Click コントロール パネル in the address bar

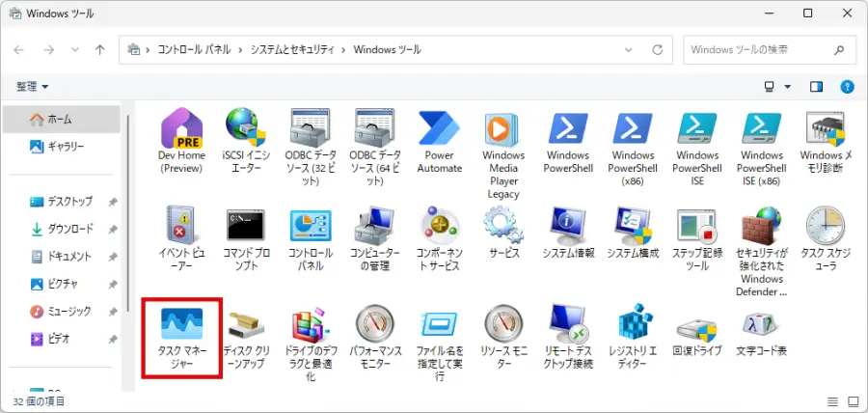(x=194, y=50)
